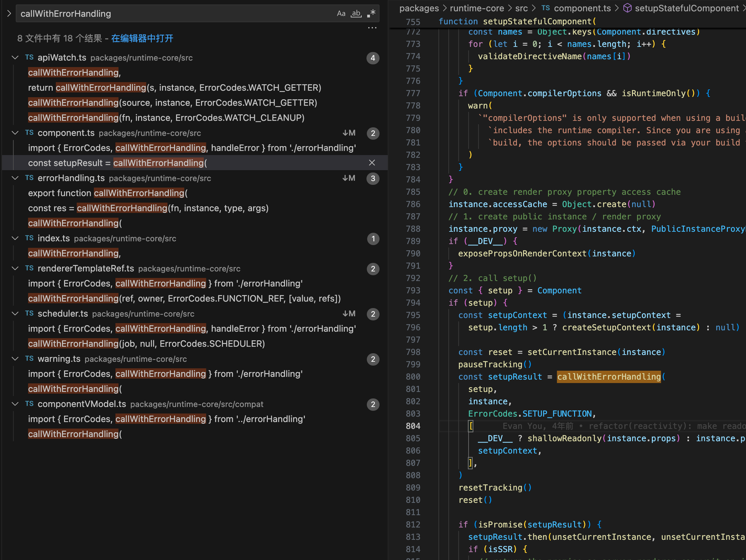746x560 pixels.
Task: Click modified status marker on errorHandling.ts
Action: point(349,178)
